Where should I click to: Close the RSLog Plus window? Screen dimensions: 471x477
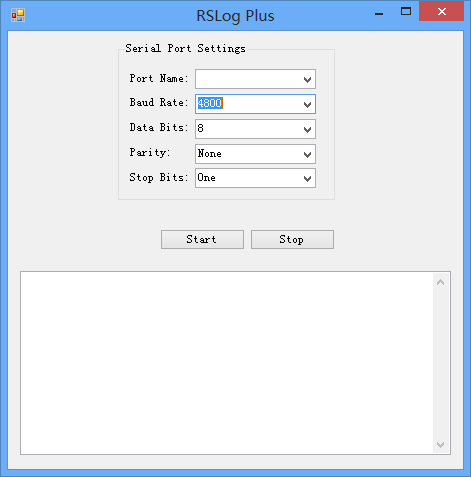coord(442,12)
